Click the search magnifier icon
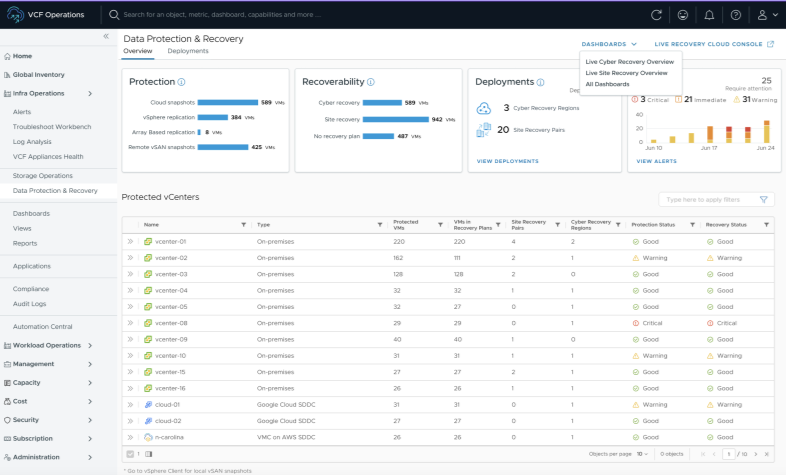 pos(114,15)
